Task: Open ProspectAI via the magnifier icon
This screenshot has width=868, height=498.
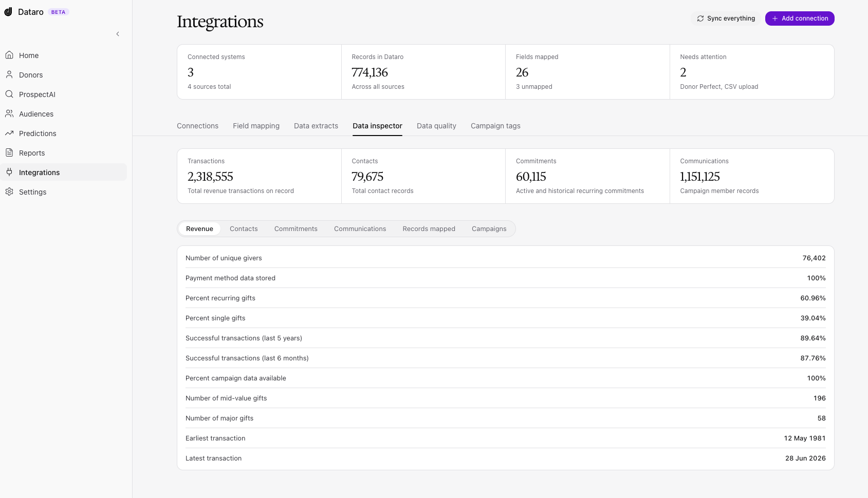Action: click(9, 94)
